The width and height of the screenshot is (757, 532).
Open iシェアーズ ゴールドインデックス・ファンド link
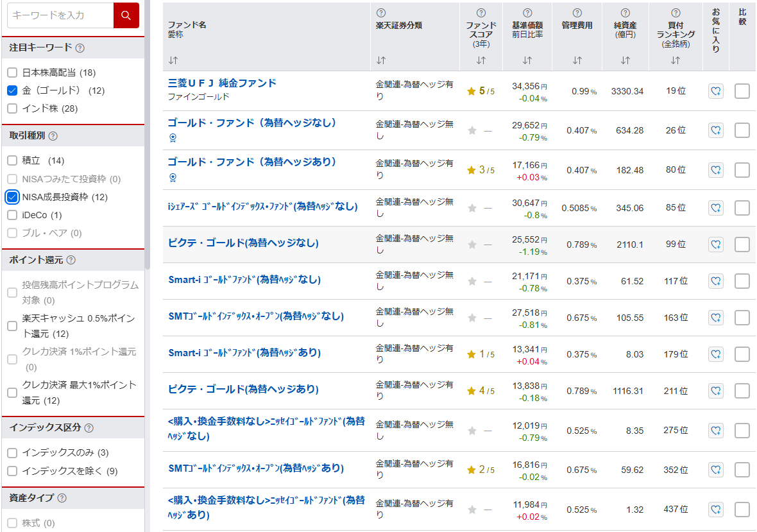[x=262, y=207]
